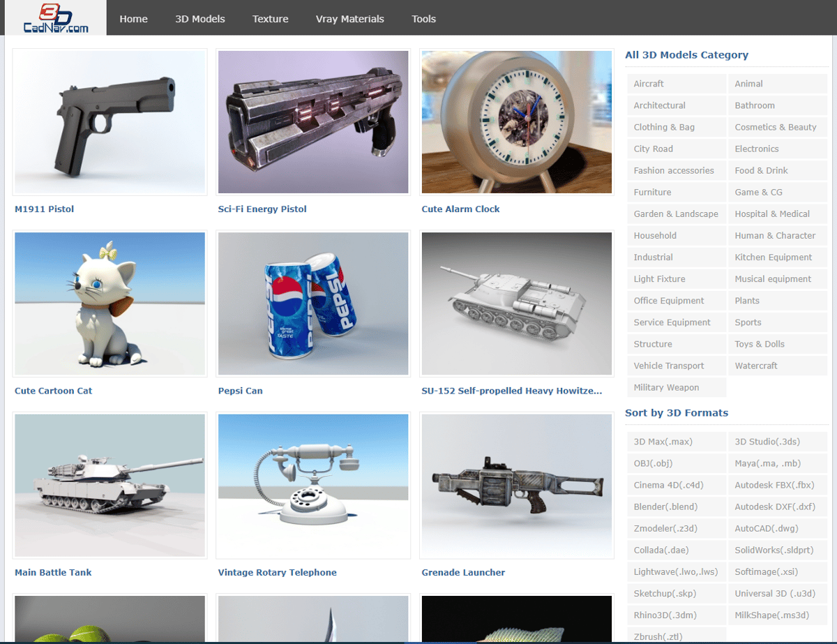Select the Military Weapon category

(x=677, y=387)
